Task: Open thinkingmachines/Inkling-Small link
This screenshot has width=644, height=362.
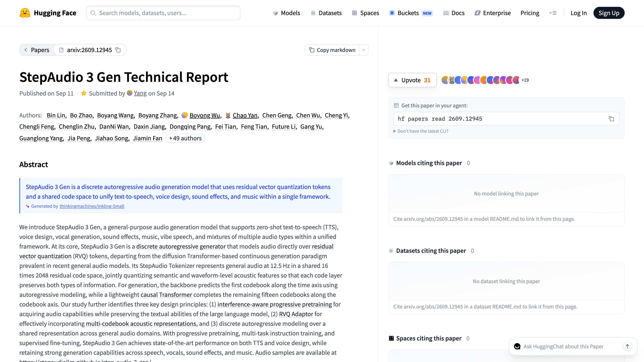Action: (x=92, y=206)
